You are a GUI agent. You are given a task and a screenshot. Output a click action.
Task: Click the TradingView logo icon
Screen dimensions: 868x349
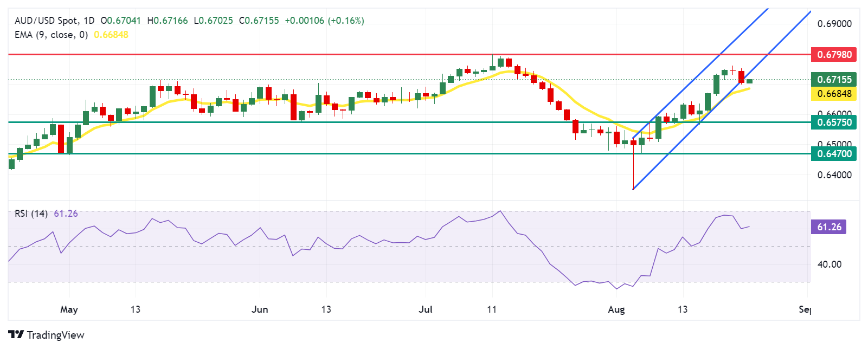pyautogui.click(x=16, y=335)
